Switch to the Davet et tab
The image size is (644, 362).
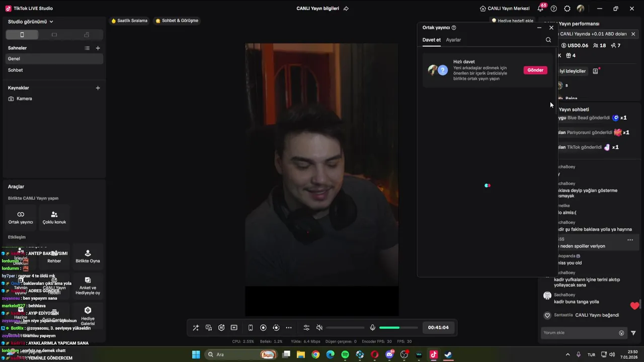431,40
